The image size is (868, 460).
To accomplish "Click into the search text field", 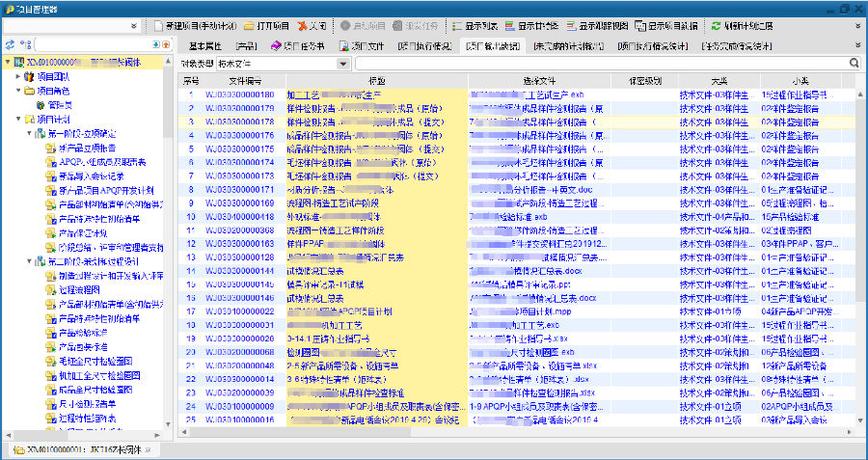I will tap(598, 63).
